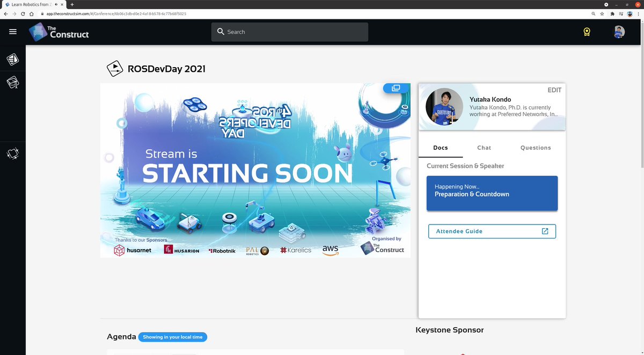Screen dimensions: 644x355
Task: Click the picture-in-picture icon on the stream
Action: point(395,88)
